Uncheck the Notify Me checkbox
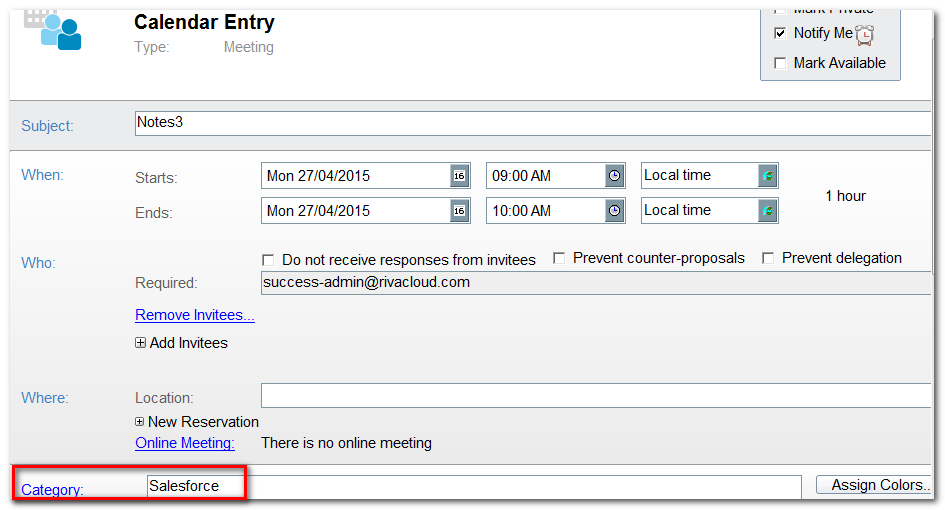The image size is (945, 510). [x=780, y=33]
